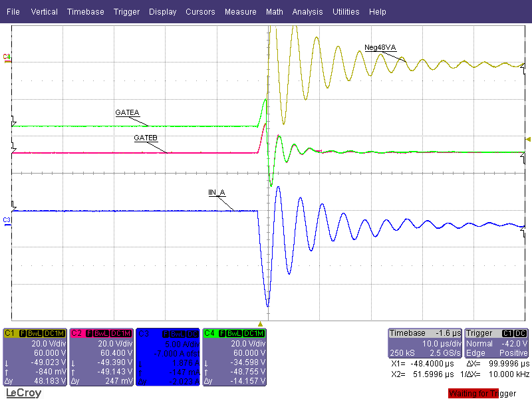Click the C1 channel descriptor box
The width and height of the screenshot is (532, 399).
(x=35, y=356)
